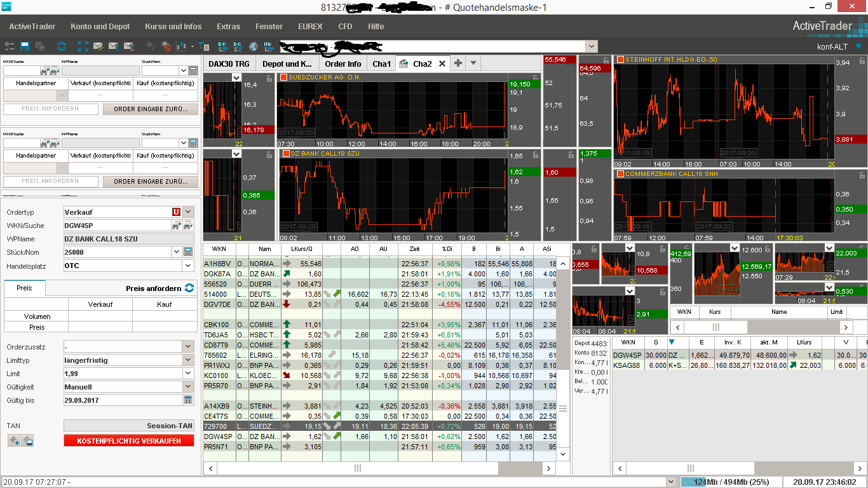
Task: Add a new tab with the plus button
Action: [x=458, y=64]
